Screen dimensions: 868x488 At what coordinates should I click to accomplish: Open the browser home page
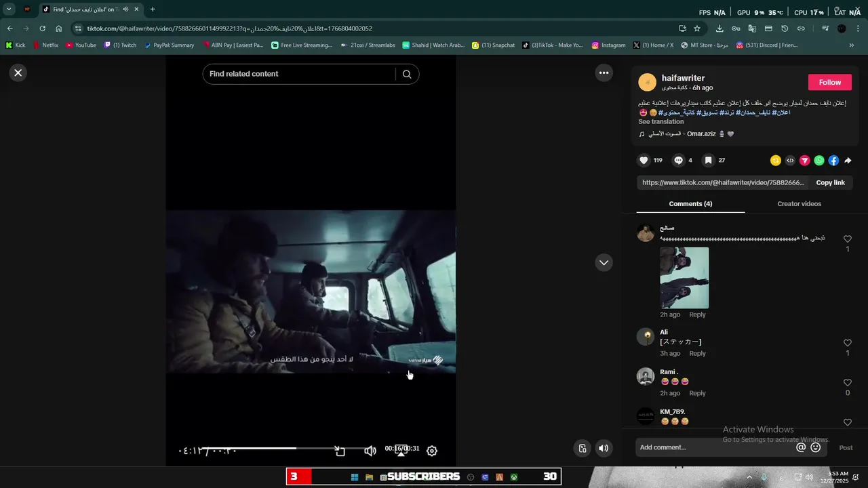click(x=59, y=28)
